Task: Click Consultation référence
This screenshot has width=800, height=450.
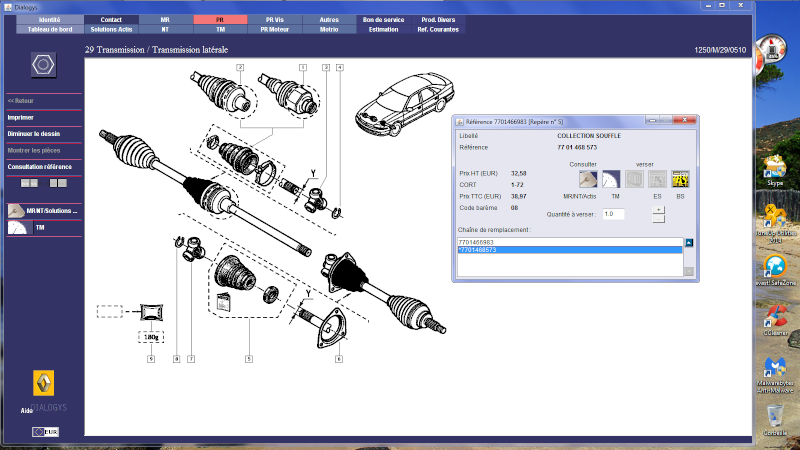Action: (39, 167)
